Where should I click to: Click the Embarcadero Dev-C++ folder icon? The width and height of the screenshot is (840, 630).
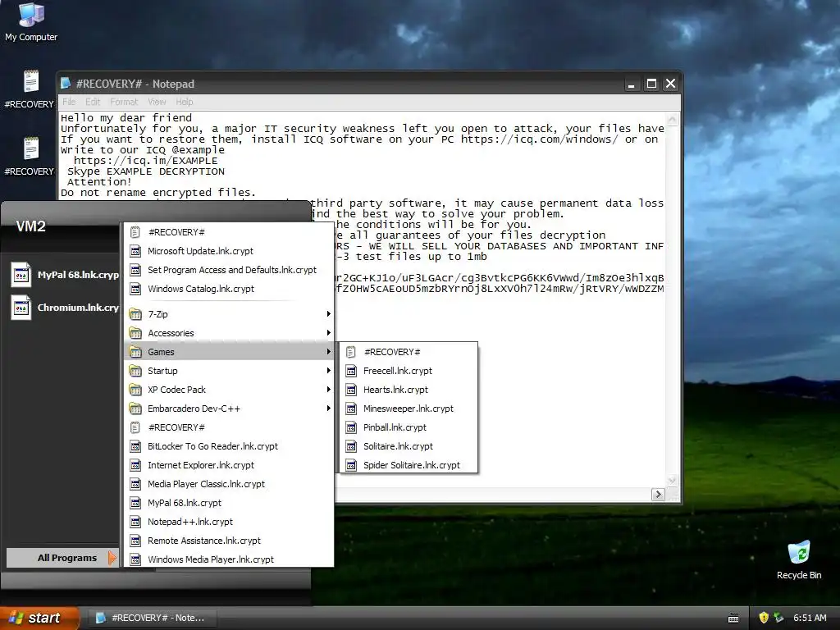[x=135, y=409]
